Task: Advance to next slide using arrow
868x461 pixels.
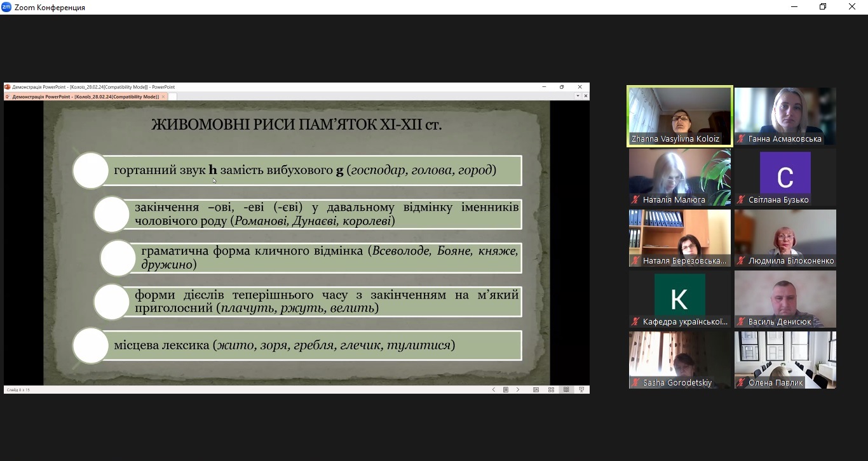Action: pos(518,390)
